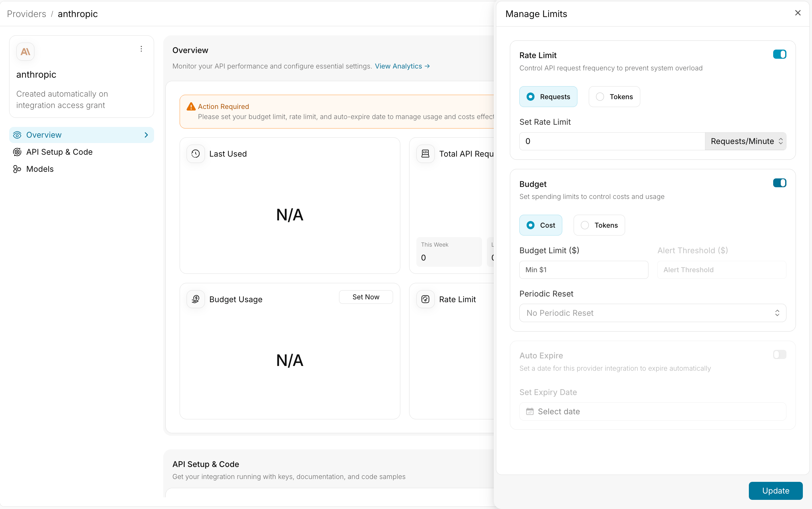Turn off the Budget toggle
The width and height of the screenshot is (812, 509).
(779, 183)
